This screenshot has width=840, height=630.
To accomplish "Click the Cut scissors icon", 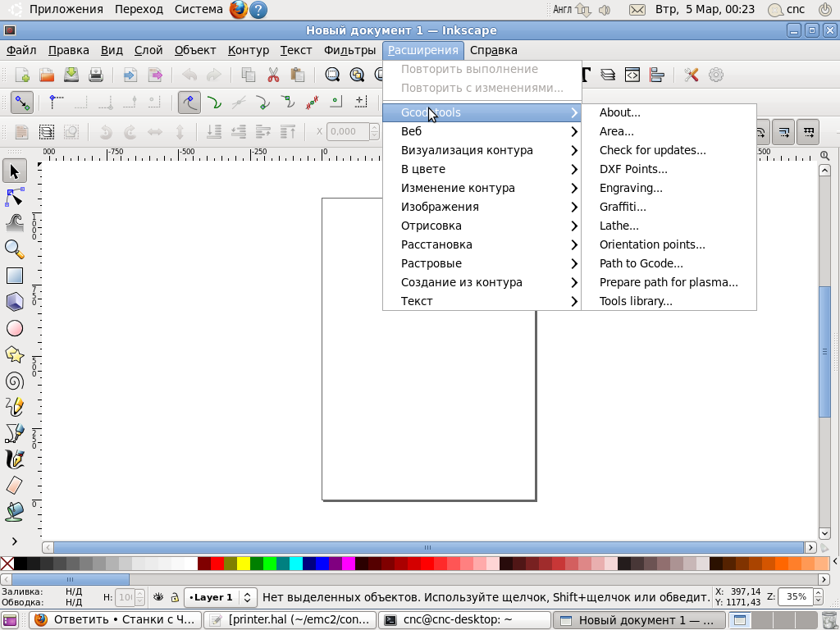I will 273,75.
